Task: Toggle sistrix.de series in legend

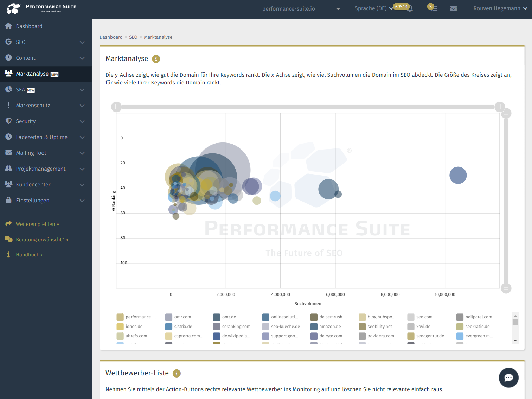Action: pyautogui.click(x=179, y=327)
